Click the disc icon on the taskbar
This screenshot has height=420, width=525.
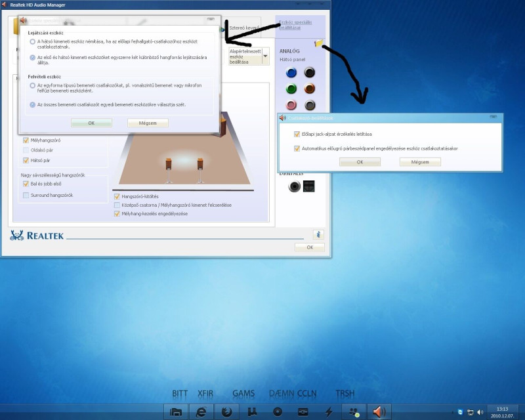pyautogui.click(x=278, y=411)
